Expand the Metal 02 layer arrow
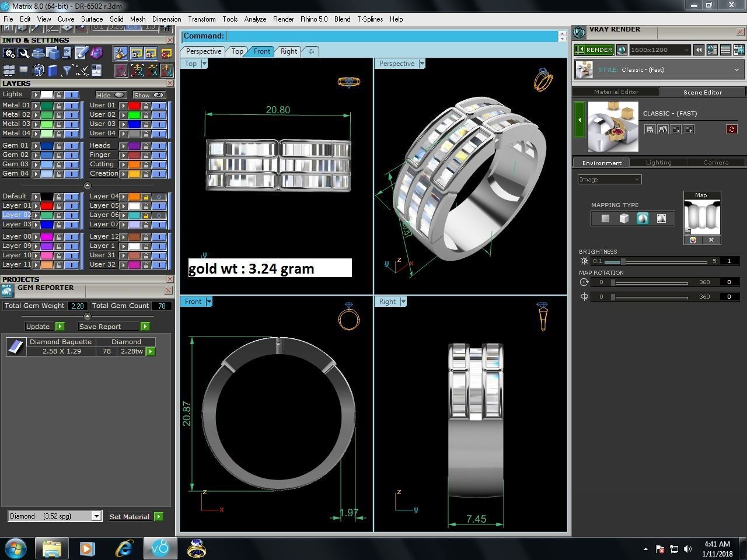The width and height of the screenshot is (747, 560). [x=36, y=115]
